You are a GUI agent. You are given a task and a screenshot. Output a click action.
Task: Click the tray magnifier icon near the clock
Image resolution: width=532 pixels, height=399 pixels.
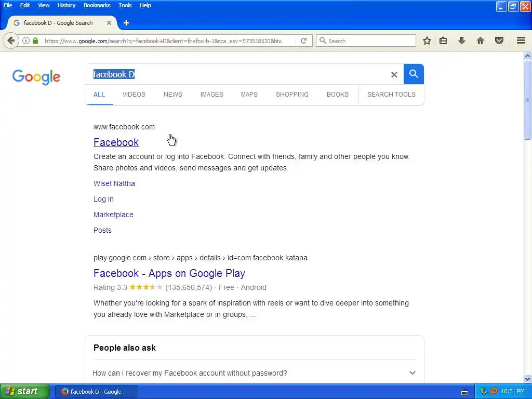pos(494,391)
